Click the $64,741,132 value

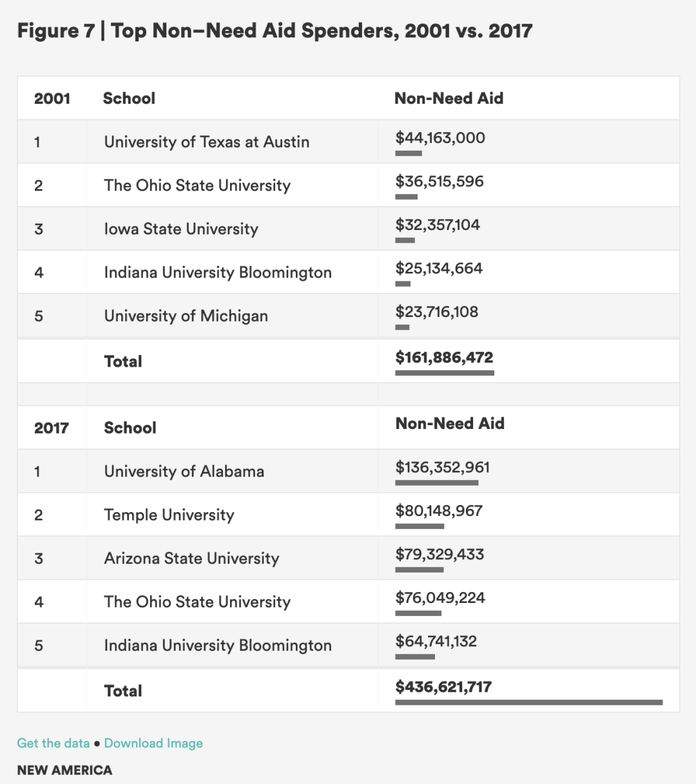pyautogui.click(x=436, y=641)
